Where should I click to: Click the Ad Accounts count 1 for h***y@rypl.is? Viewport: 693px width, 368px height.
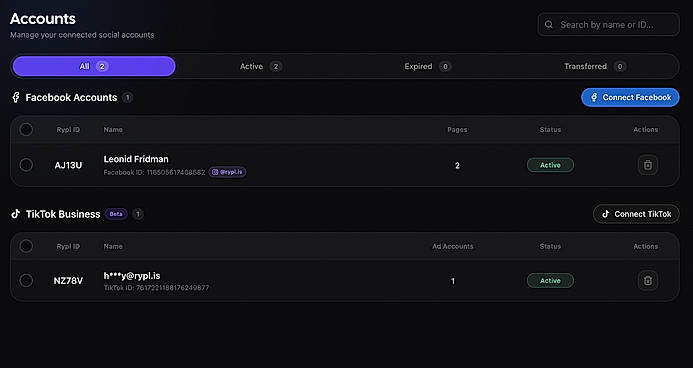point(453,281)
